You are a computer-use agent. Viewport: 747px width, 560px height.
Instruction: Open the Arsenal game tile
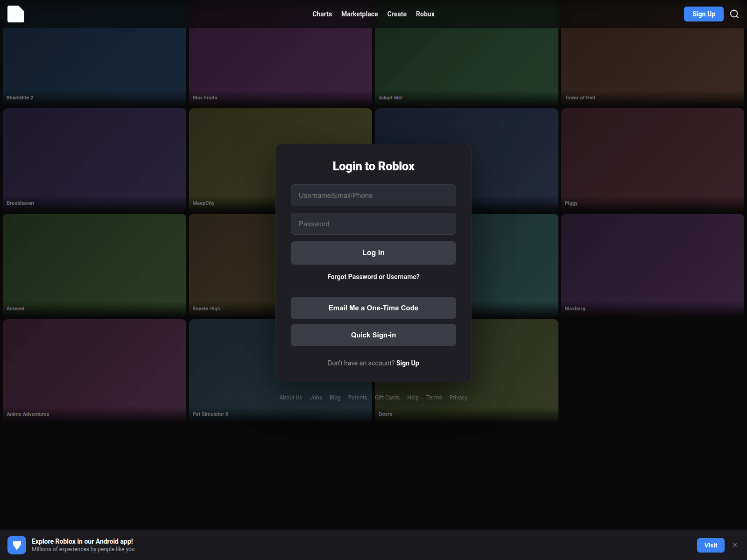click(x=94, y=265)
